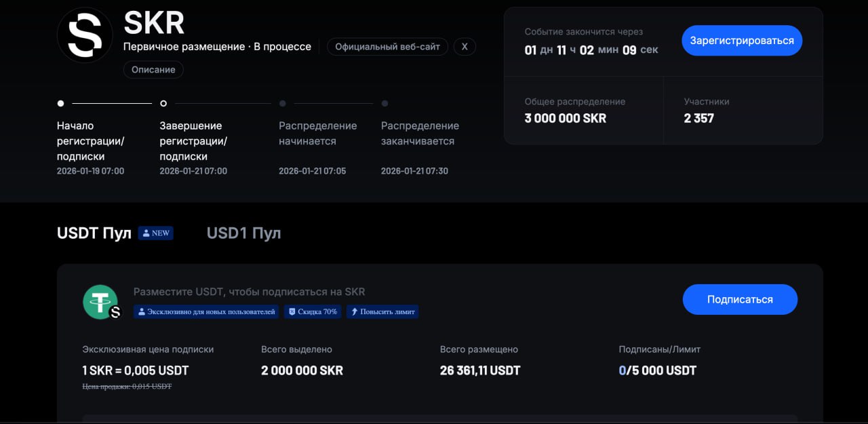The image size is (868, 424).
Task: Select the USDT Пул tab
Action: [x=94, y=233]
